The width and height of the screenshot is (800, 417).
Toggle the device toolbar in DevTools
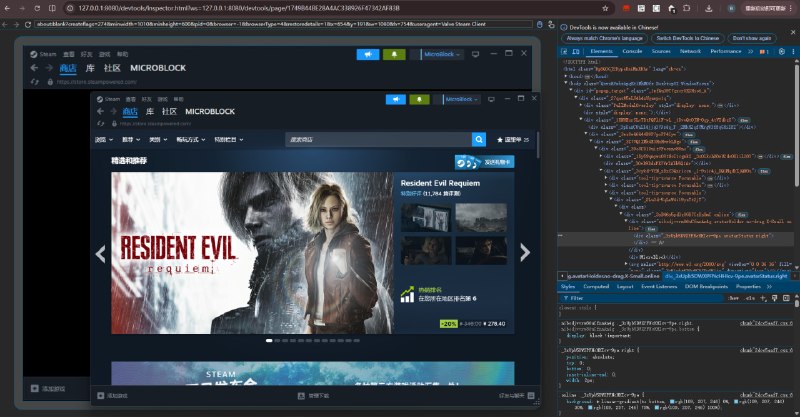pyautogui.click(x=576, y=52)
